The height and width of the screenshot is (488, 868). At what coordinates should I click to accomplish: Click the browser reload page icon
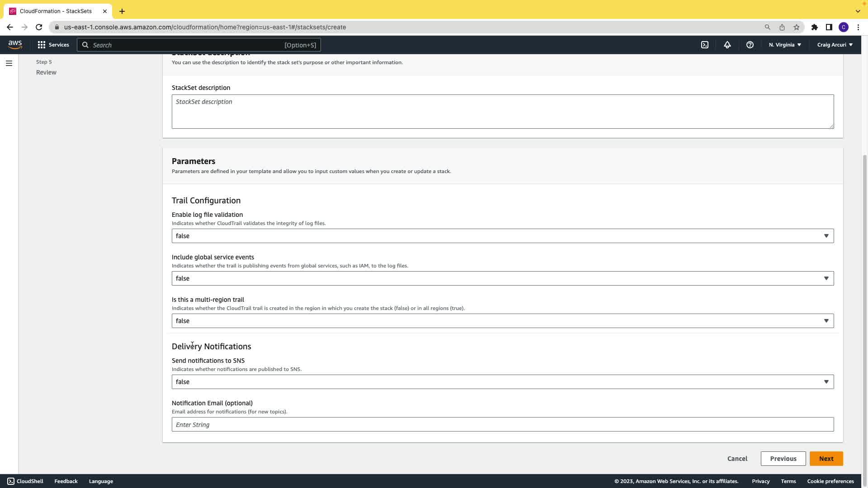pyautogui.click(x=39, y=27)
